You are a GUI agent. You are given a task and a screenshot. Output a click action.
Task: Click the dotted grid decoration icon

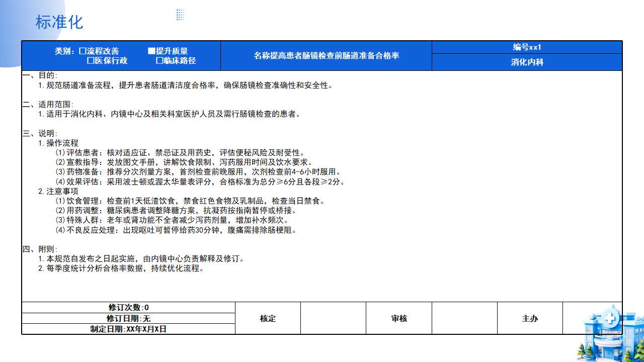tap(180, 15)
